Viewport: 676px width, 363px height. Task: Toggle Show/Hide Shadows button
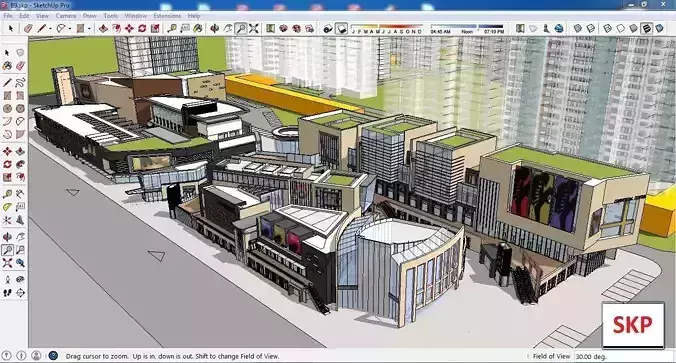pos(341,28)
